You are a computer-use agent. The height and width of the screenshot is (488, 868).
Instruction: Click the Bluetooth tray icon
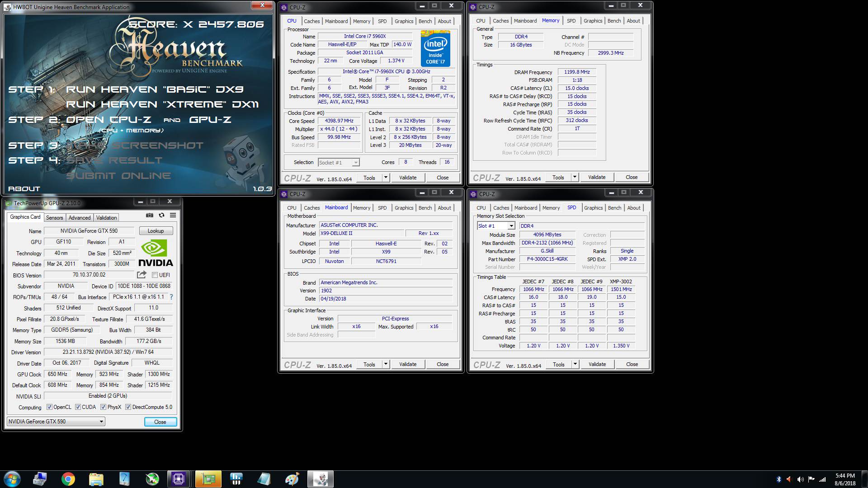(x=779, y=479)
